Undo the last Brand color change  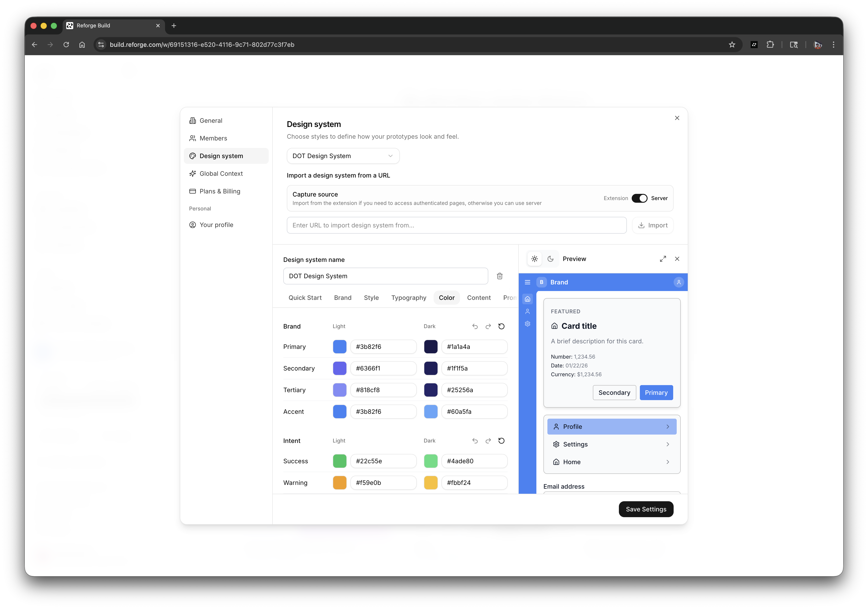point(475,326)
